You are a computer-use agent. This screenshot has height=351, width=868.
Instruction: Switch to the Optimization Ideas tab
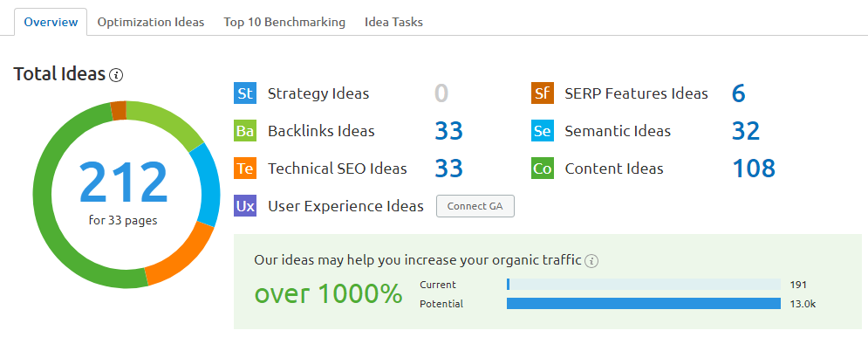pyautogui.click(x=151, y=22)
